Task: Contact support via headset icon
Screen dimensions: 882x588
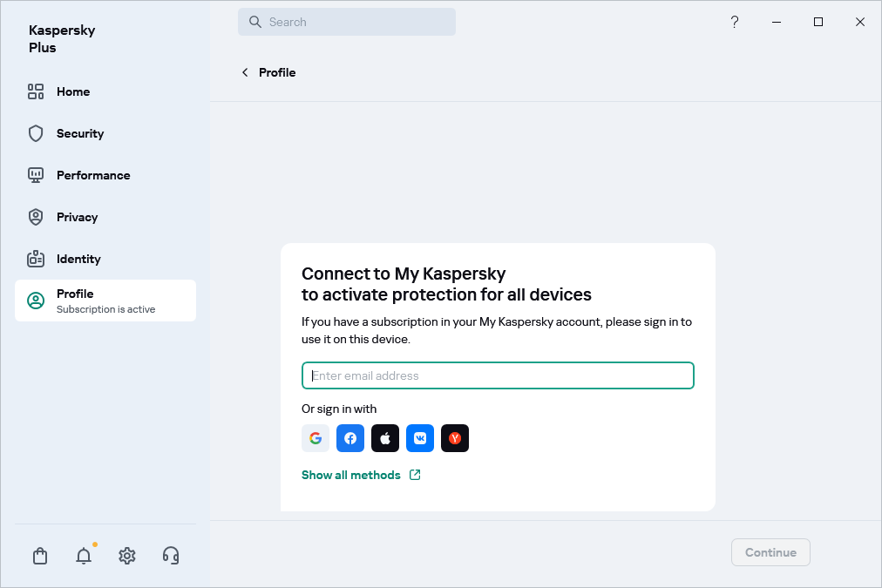Action: click(x=170, y=555)
